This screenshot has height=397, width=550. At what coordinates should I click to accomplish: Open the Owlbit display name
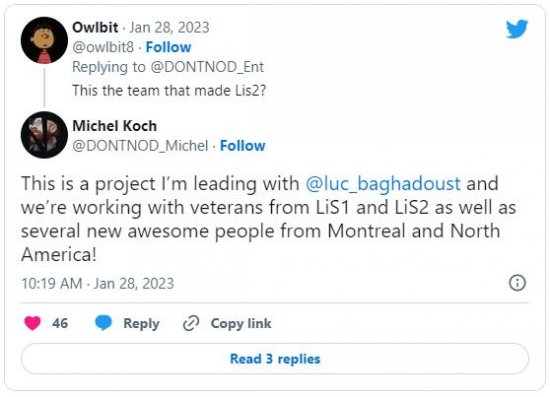click(95, 27)
